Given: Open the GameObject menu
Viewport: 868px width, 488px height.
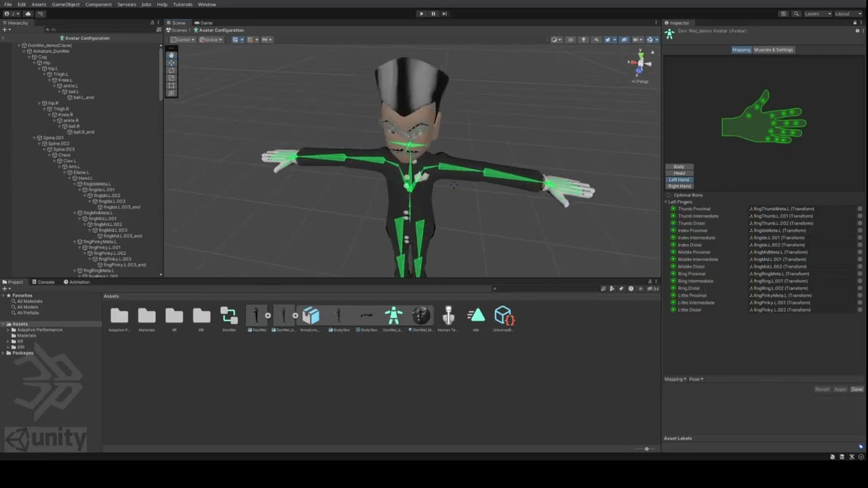Looking at the screenshot, I should pos(66,4).
